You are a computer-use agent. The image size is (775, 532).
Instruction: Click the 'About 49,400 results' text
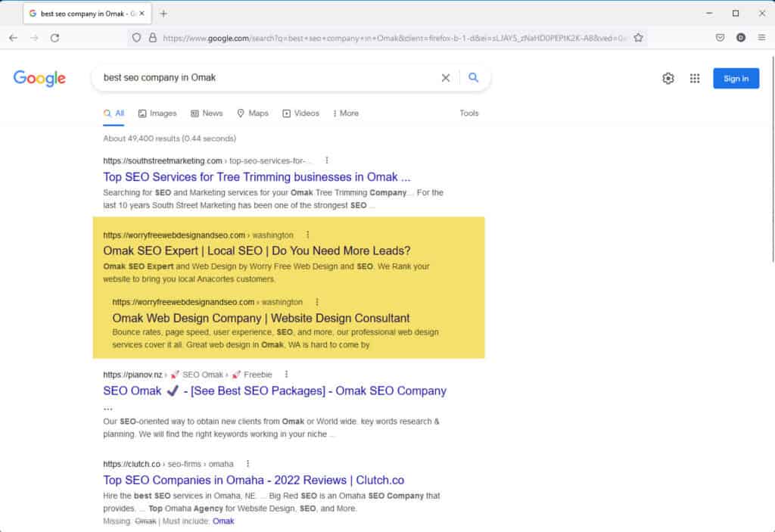[170, 138]
